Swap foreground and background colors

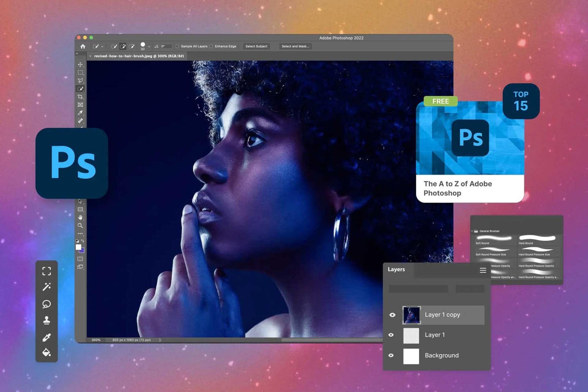coord(83,241)
